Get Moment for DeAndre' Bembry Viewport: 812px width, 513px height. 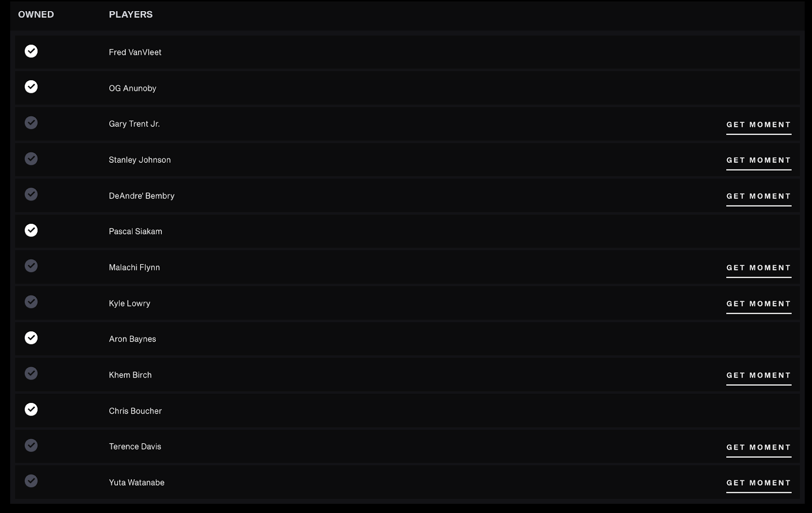click(759, 196)
